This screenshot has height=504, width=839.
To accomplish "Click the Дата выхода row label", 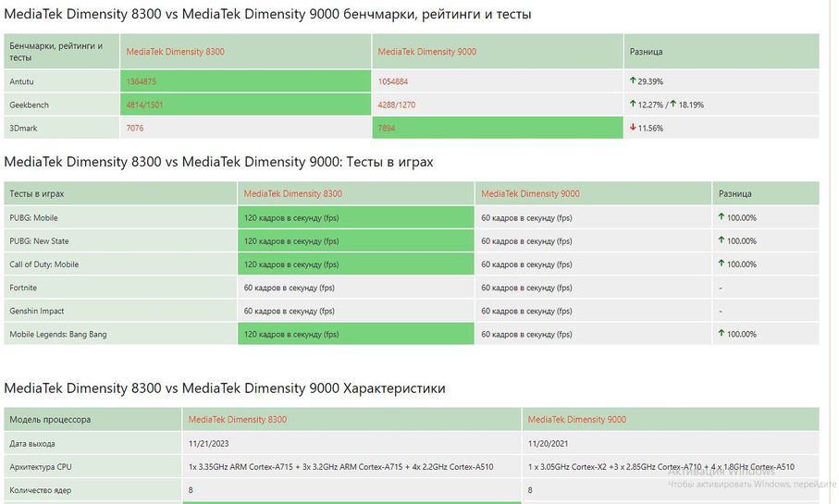I will pos(32,444).
